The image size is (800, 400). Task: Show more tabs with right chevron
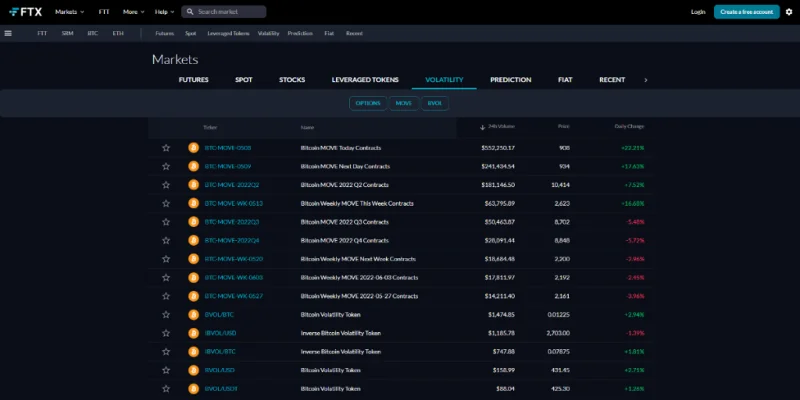click(645, 80)
